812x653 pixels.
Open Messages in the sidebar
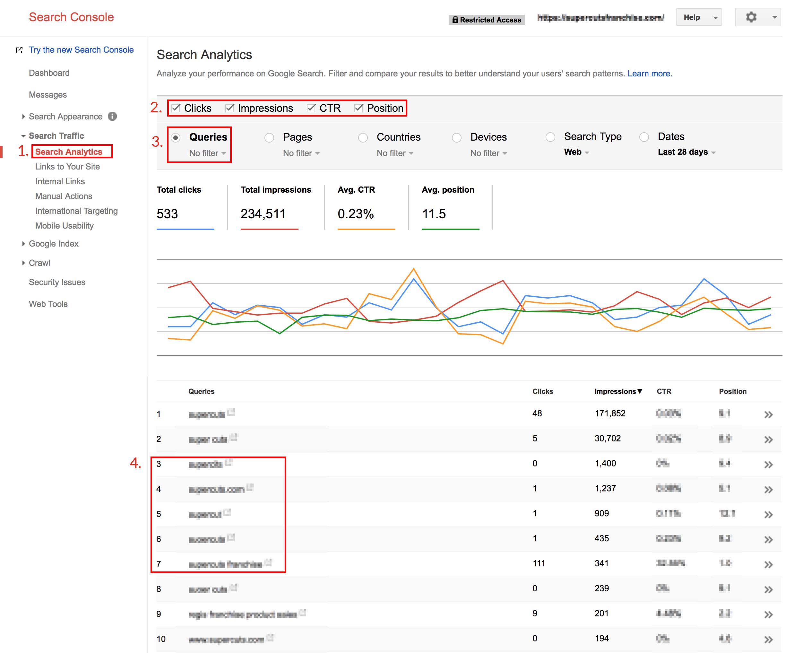coord(48,95)
